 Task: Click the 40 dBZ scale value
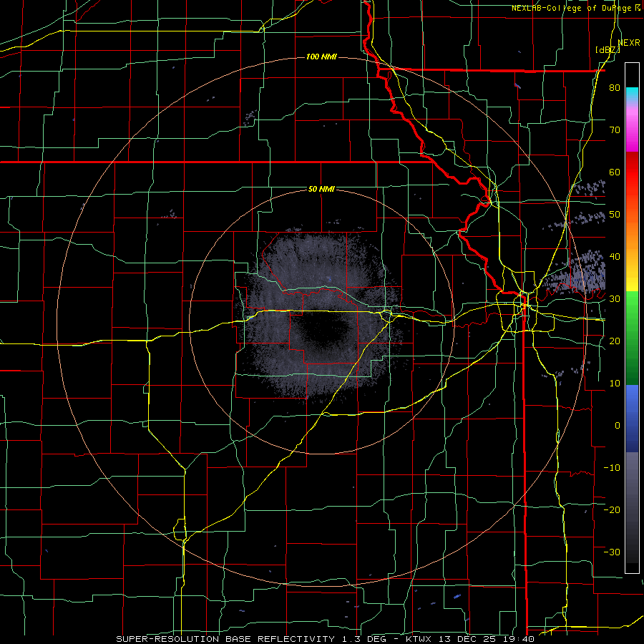(615, 256)
